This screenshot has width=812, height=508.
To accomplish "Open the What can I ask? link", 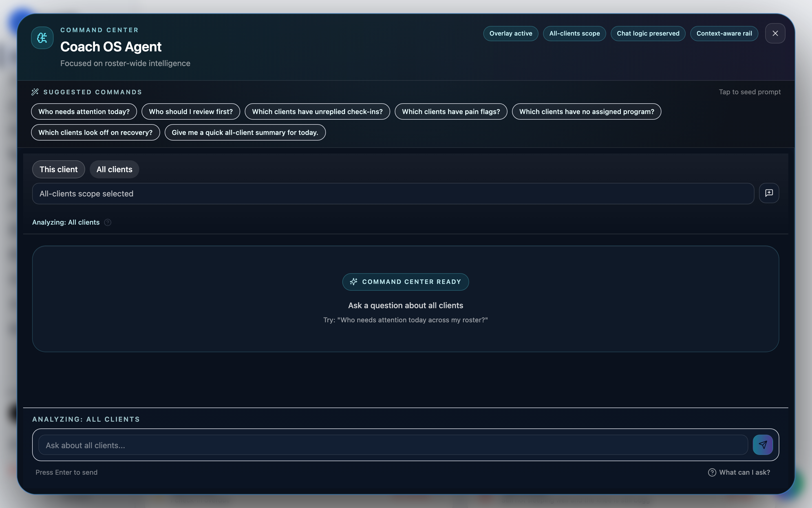I will 739,472.
